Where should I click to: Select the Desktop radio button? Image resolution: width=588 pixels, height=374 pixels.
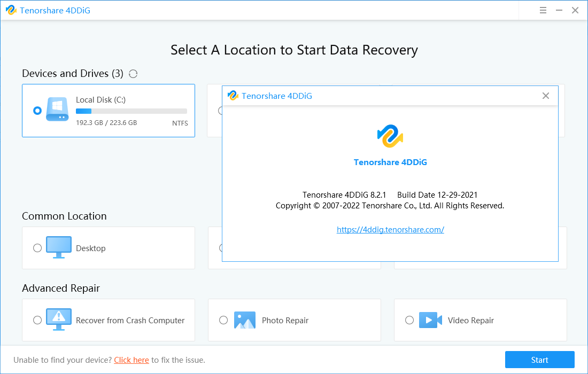(37, 248)
